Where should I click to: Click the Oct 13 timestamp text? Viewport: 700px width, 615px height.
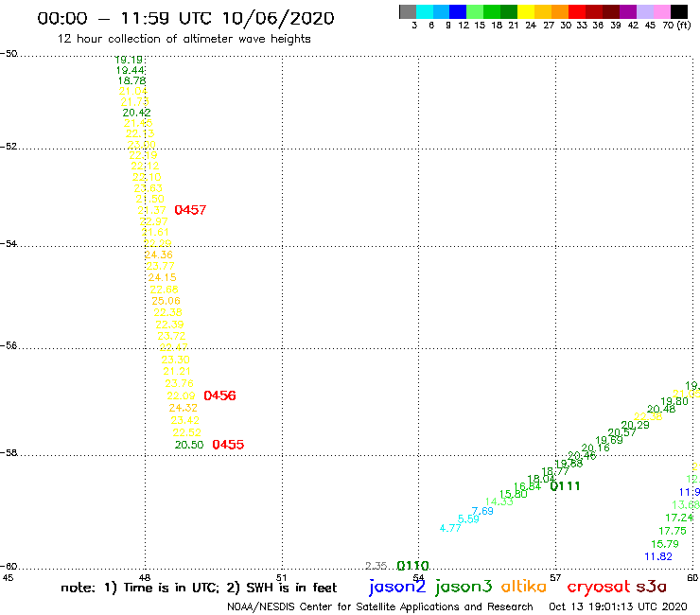click(x=618, y=606)
